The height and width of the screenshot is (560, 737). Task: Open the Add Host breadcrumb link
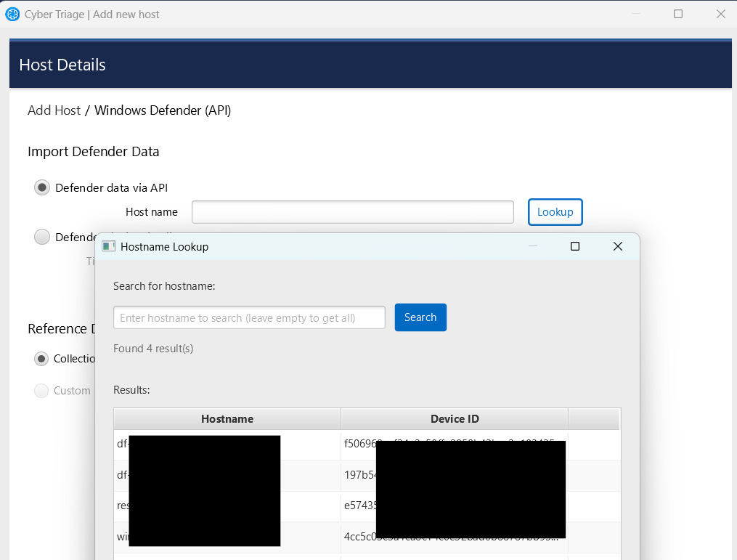(54, 110)
